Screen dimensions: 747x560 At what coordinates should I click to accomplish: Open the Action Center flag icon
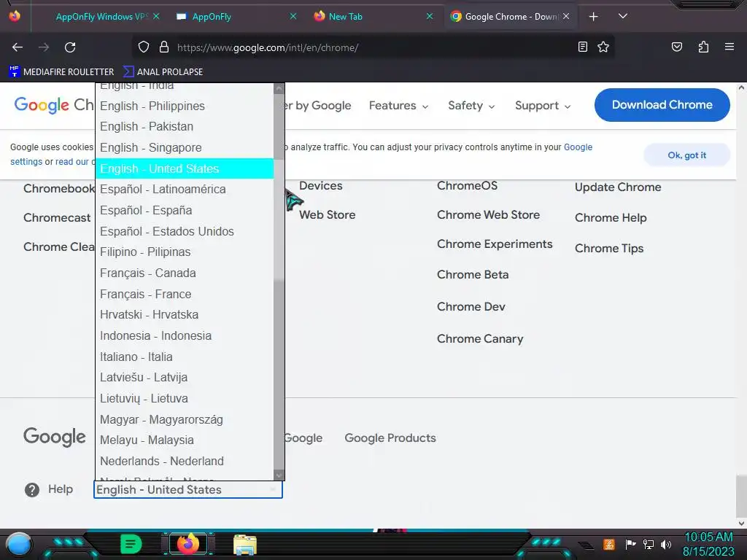coord(630,544)
